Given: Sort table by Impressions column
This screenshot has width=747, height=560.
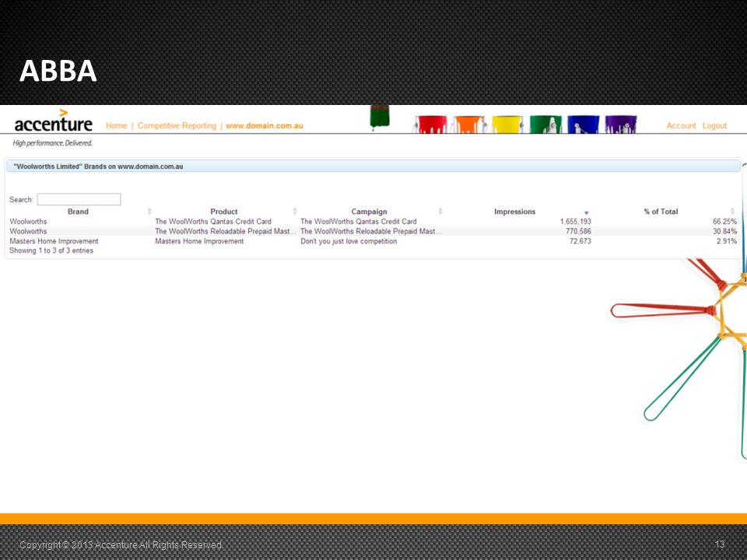Looking at the screenshot, I should [514, 212].
